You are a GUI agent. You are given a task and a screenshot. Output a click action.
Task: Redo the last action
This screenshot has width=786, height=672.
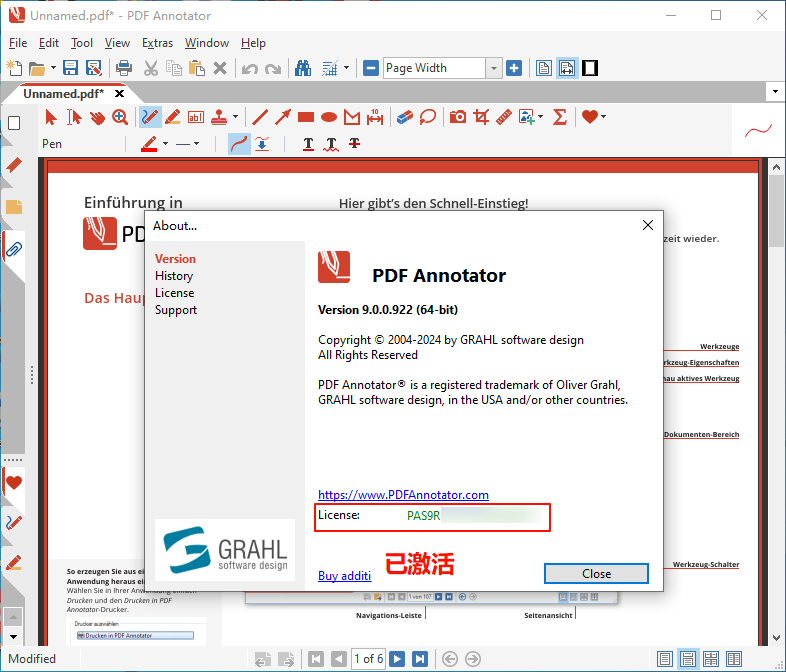273,68
